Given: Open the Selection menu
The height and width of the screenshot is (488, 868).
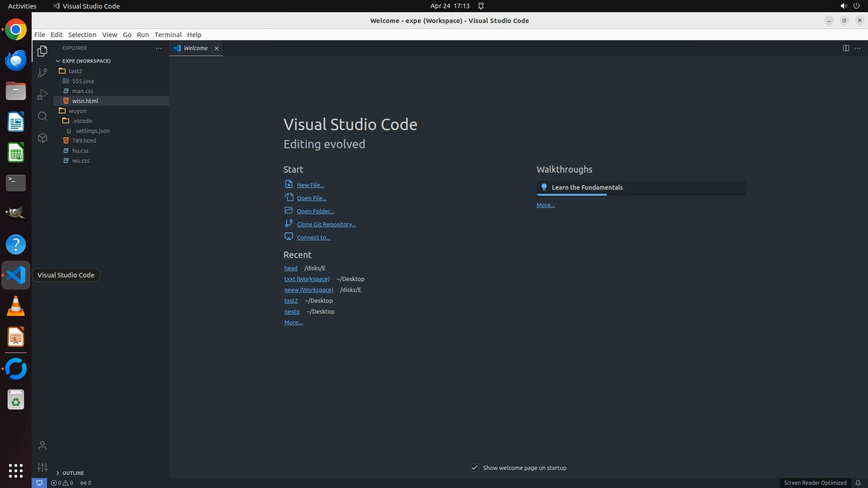Looking at the screenshot, I should pos(82,35).
